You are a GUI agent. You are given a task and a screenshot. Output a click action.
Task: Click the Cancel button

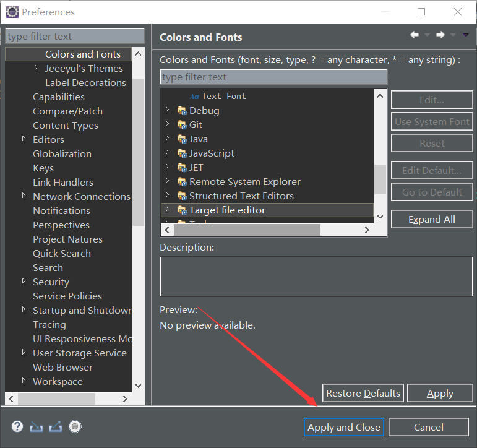(429, 427)
